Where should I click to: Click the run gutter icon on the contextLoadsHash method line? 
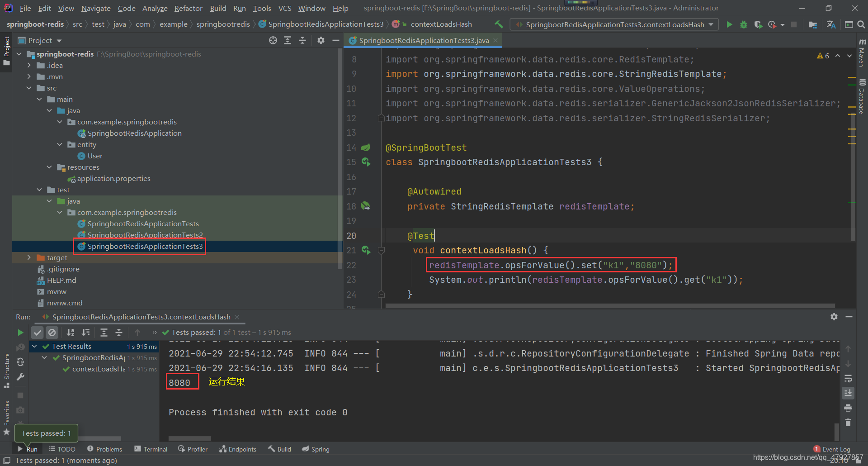(x=366, y=250)
